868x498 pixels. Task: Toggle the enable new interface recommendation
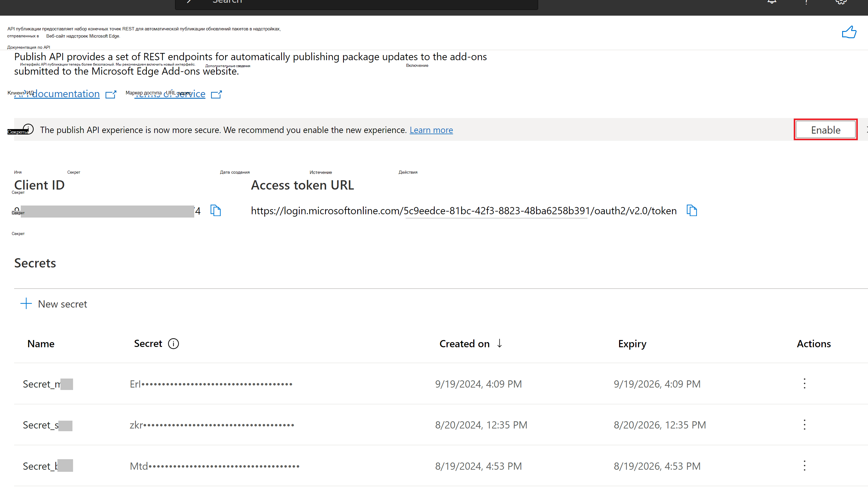coord(826,129)
